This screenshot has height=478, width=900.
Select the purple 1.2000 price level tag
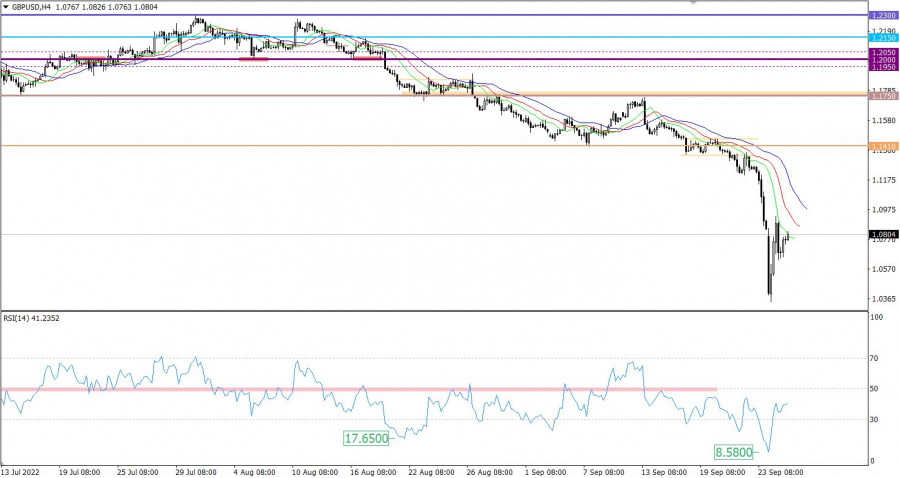click(x=884, y=60)
